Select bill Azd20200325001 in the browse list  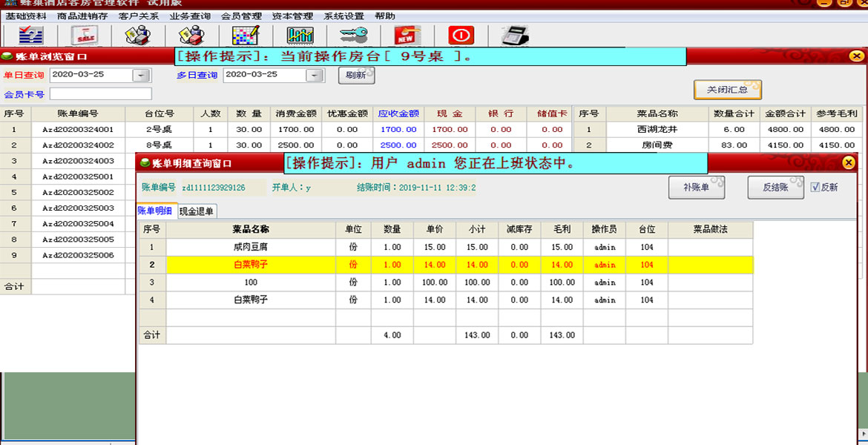(x=78, y=177)
